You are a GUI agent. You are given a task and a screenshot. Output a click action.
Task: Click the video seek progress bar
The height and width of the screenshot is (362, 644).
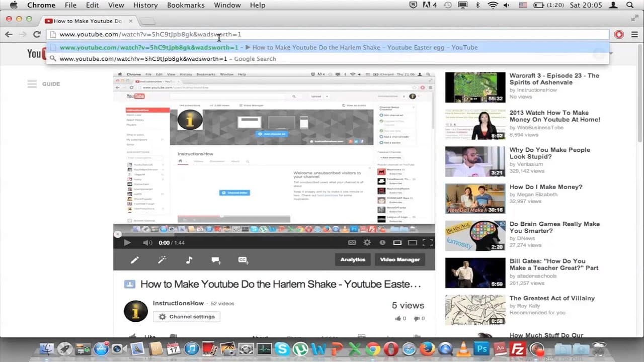pyautogui.click(x=274, y=234)
